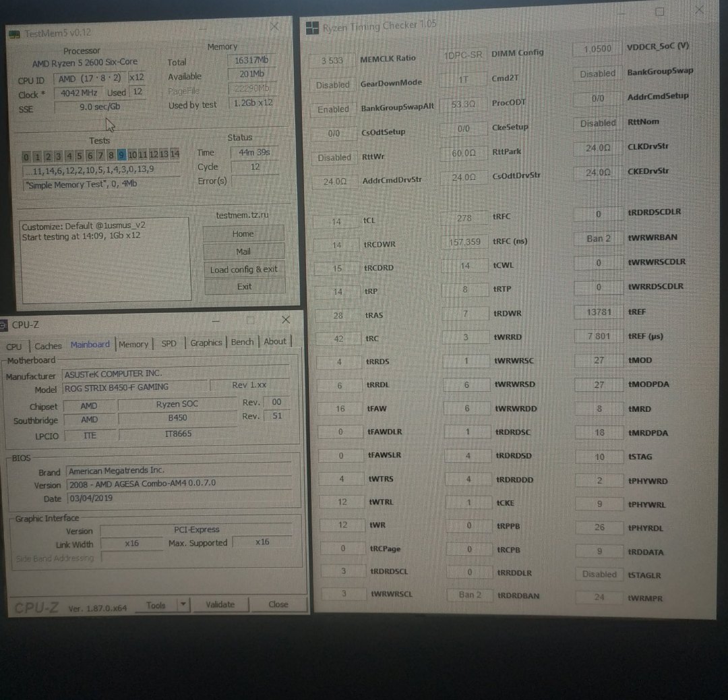Click the tRDRDBAN Ban 2 field
The height and width of the screenshot is (700, 728).
470,595
